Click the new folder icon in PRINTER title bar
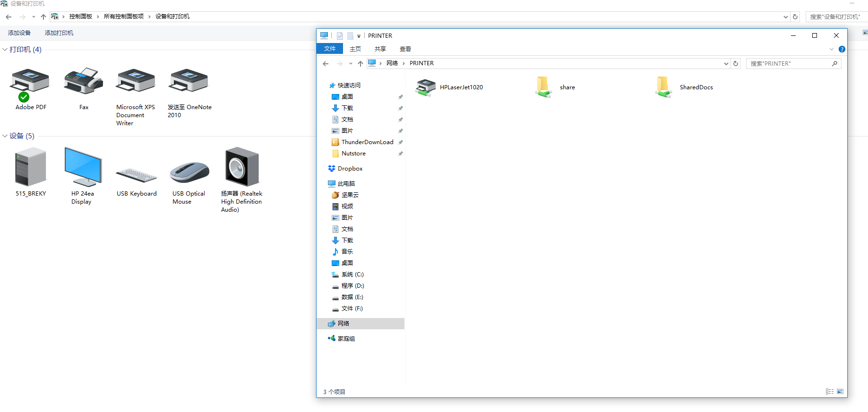Screen dimensions: 868x412 (350, 36)
